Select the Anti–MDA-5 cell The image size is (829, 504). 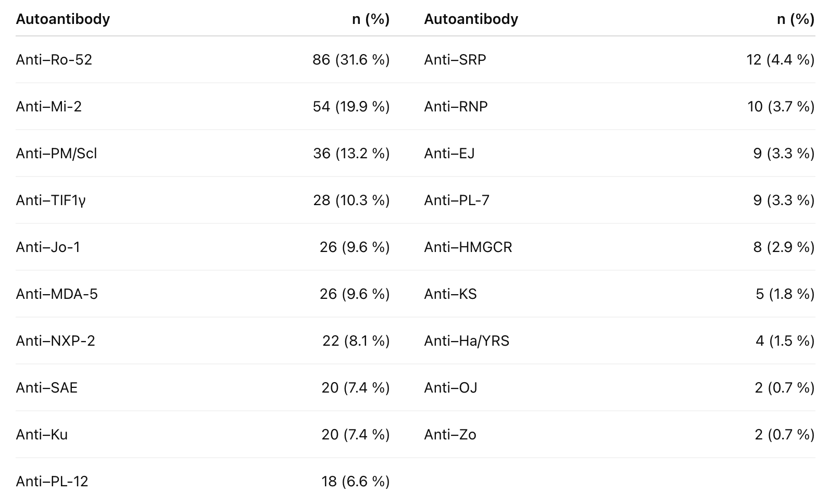tap(57, 294)
